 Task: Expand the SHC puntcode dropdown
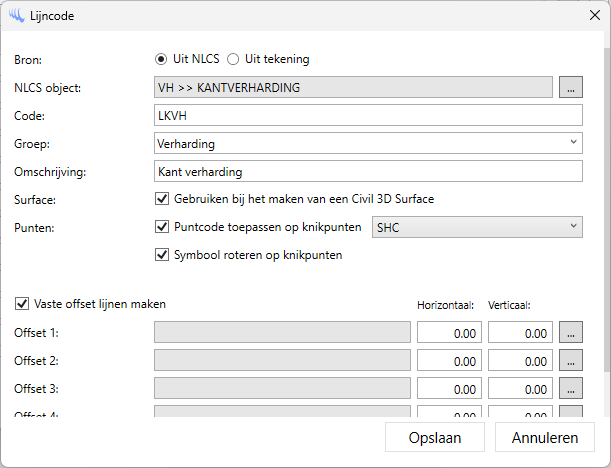(477, 227)
